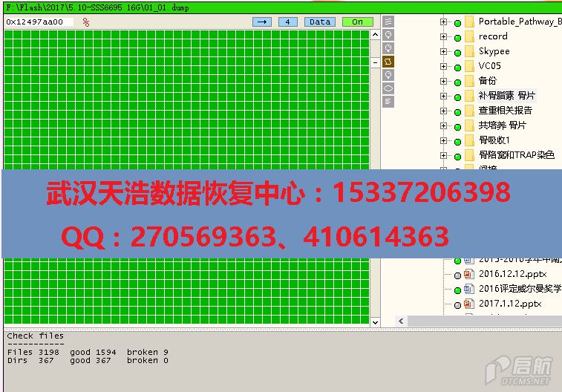Click the right arrow button near the address
This screenshot has width=562, height=392.
(262, 22)
